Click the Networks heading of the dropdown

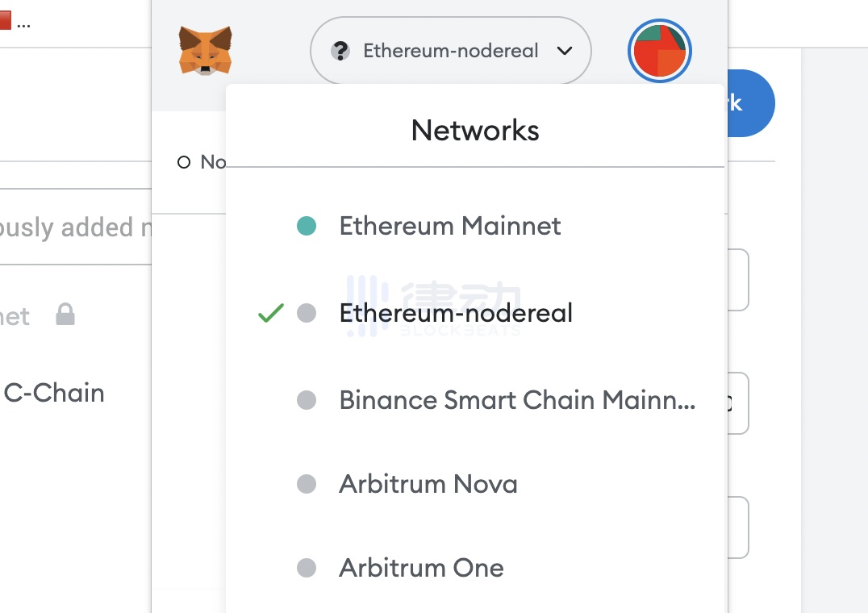475,130
